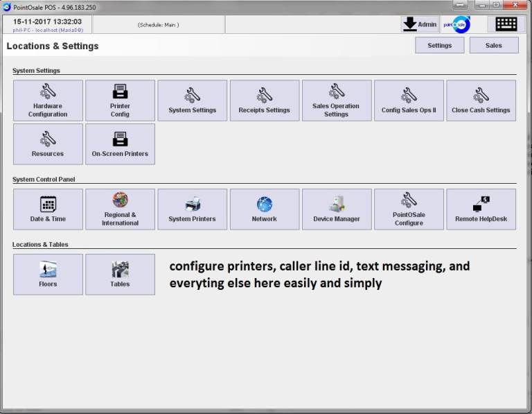The width and height of the screenshot is (532, 414).
Task: Open System Printers control panel
Action: coord(192,209)
